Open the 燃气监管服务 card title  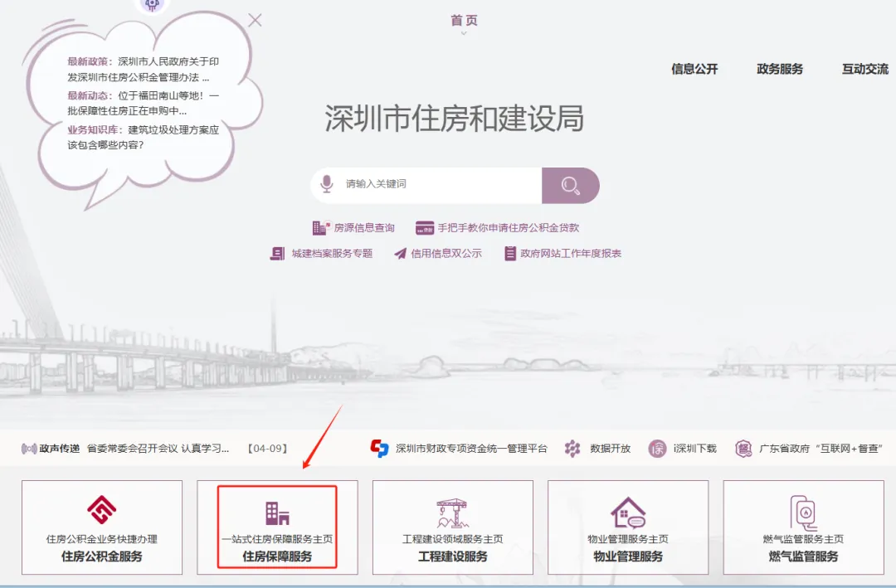803,556
